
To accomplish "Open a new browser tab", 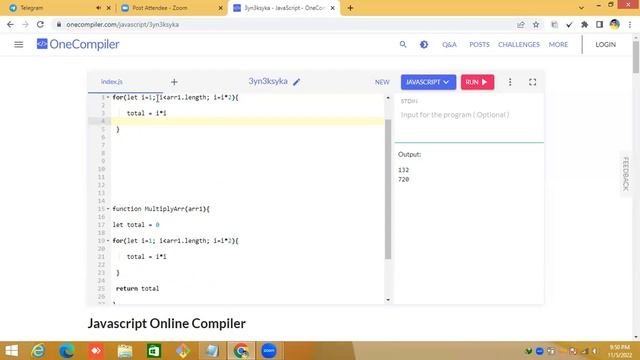I will coord(350,8).
